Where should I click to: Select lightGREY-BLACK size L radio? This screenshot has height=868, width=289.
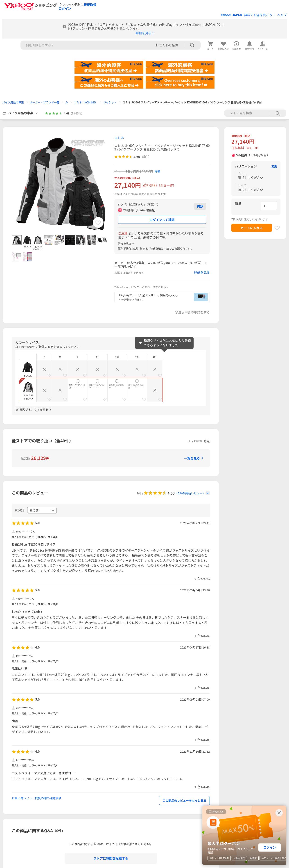tap(78, 381)
